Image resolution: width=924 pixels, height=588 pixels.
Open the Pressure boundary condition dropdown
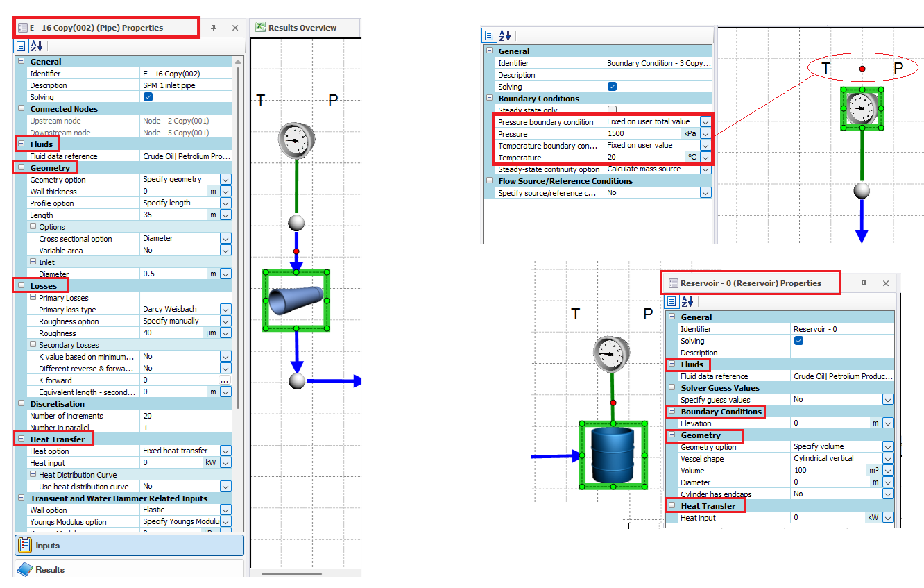pyautogui.click(x=707, y=121)
